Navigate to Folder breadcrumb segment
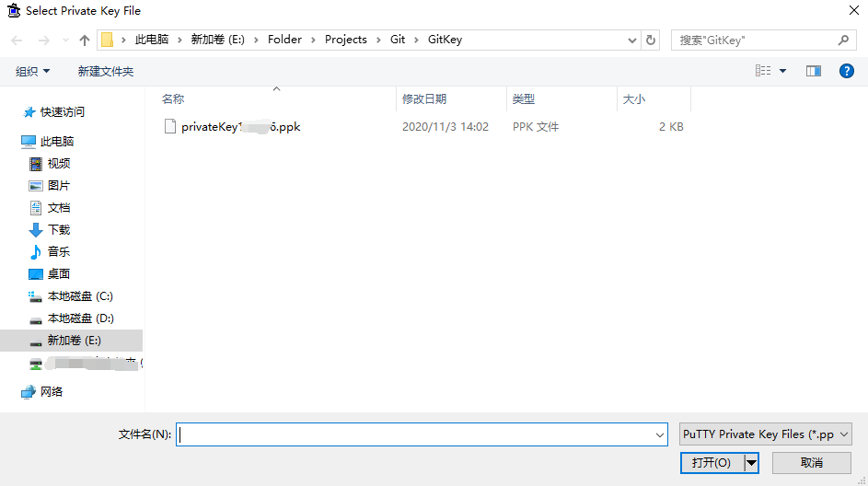This screenshot has height=486, width=868. click(x=284, y=40)
